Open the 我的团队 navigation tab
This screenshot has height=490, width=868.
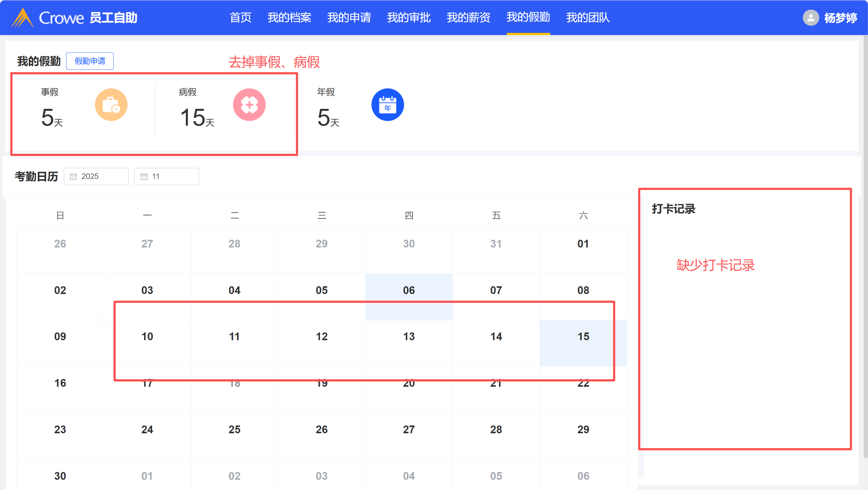tap(588, 17)
